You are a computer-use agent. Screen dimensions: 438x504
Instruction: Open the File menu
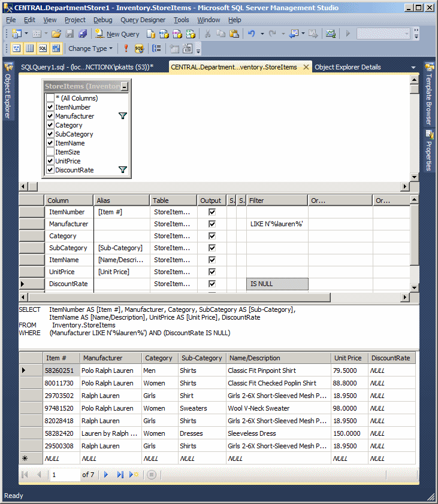(x=11, y=20)
